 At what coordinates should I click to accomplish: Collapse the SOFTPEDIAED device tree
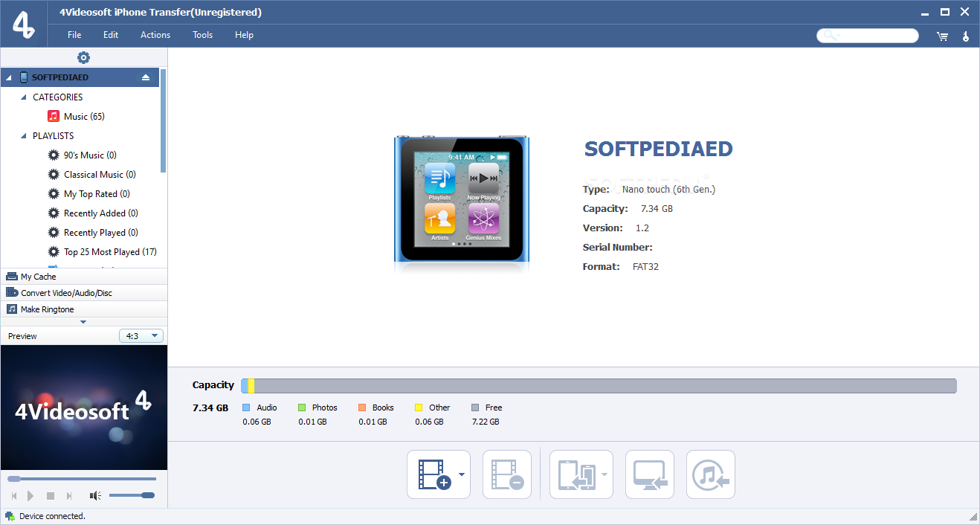point(8,77)
